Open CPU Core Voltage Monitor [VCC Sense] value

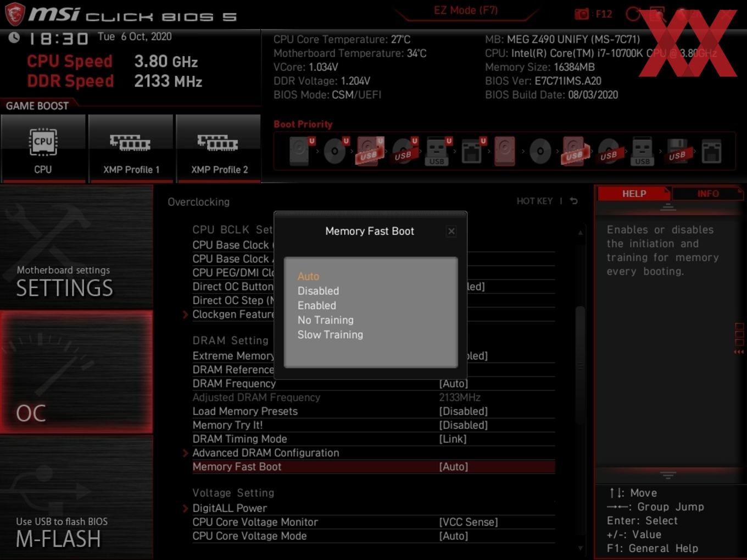point(469,522)
